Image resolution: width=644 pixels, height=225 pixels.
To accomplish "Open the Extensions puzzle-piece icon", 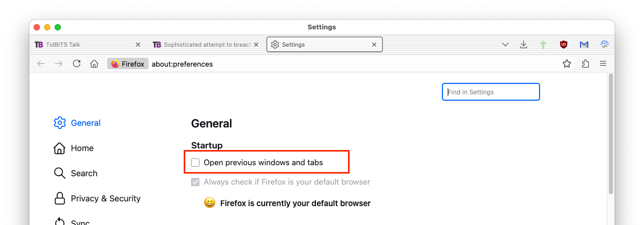I will [x=585, y=63].
